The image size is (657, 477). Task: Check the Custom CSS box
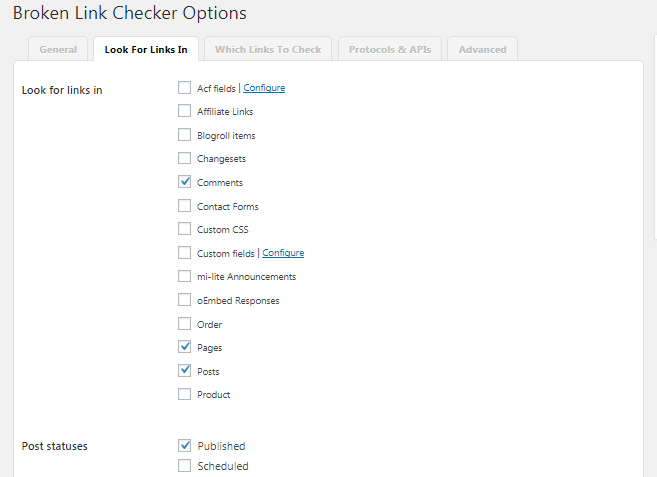(x=184, y=229)
